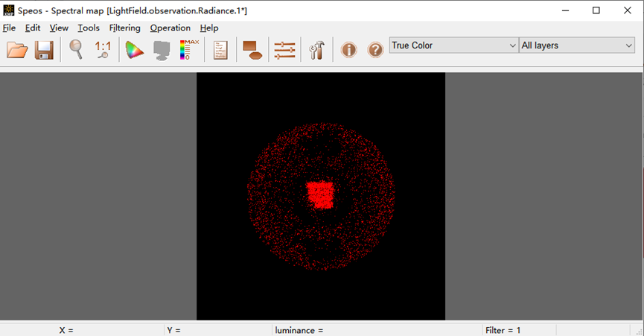Image resolution: width=644 pixels, height=336 pixels.
Task: Expand the True Color display mode dropdown
Action: pos(453,45)
